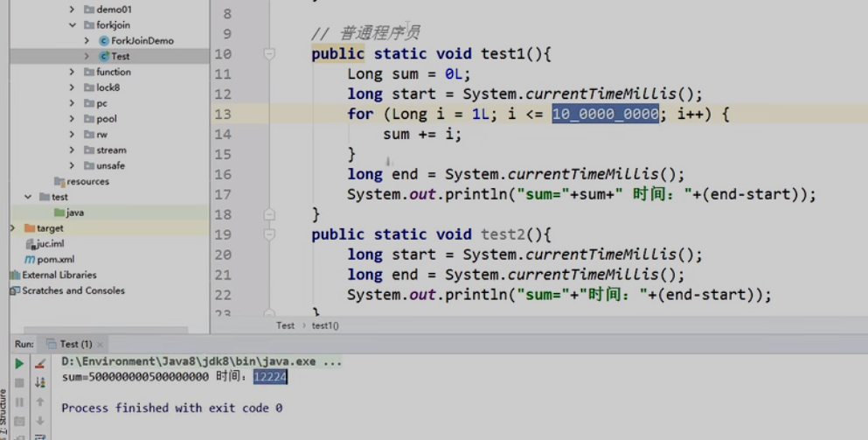Click 'Process finished with exit code 0'
The height and width of the screenshot is (440, 868).
(x=172, y=409)
